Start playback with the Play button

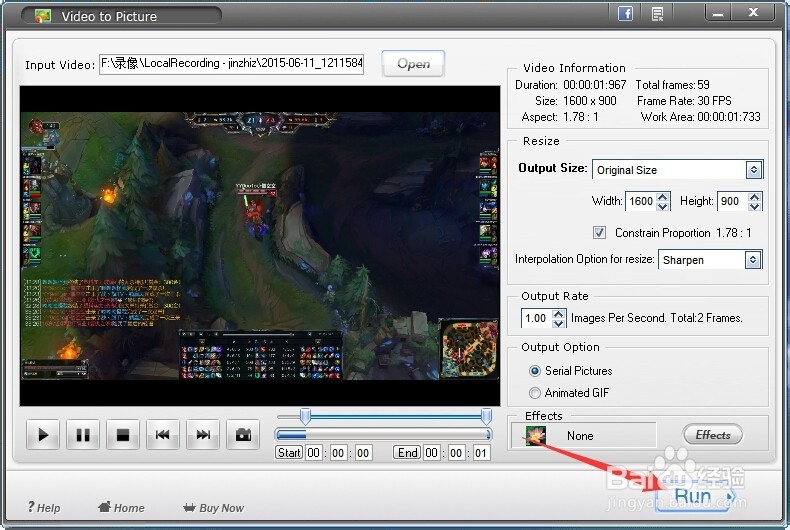pyautogui.click(x=43, y=434)
